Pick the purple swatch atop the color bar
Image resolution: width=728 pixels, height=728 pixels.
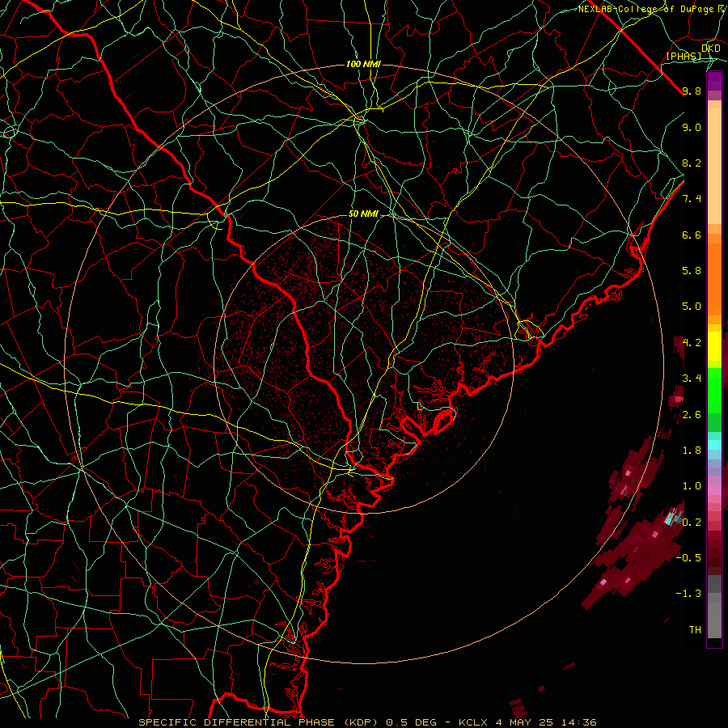tap(714, 81)
